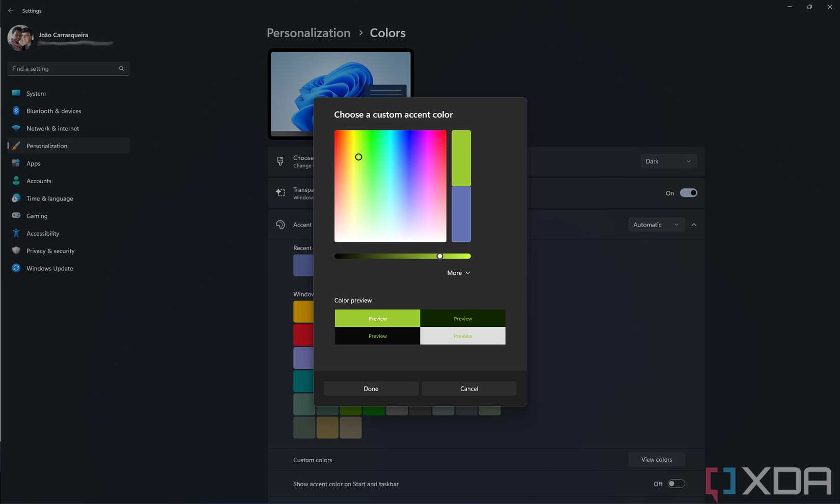The image size is (840, 504).
Task: Select the teal Windows color swatch
Action: click(x=303, y=381)
